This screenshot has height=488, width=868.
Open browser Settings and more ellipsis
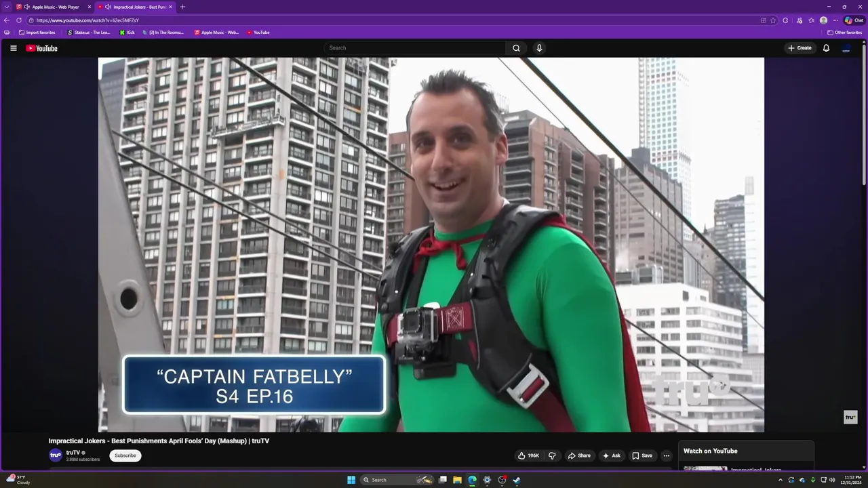click(835, 20)
